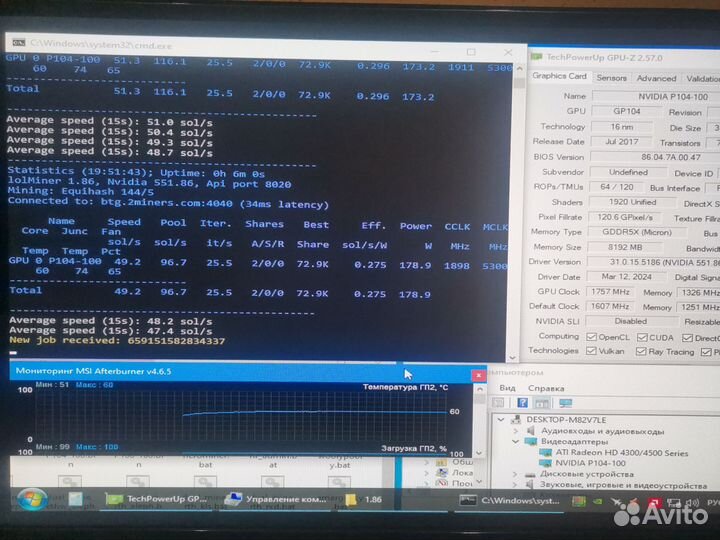Open Управление компьютером from the taskbar
The height and width of the screenshot is (540, 720).
click(276, 499)
